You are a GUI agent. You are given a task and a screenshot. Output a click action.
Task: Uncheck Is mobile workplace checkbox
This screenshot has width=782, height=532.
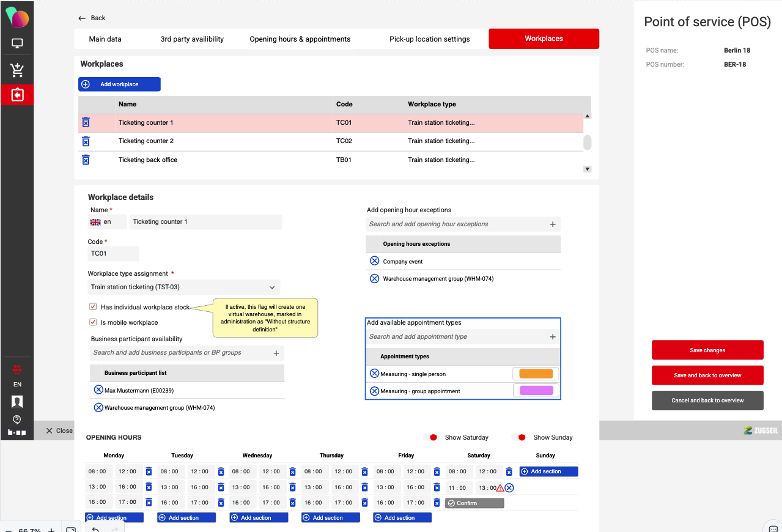coord(93,322)
